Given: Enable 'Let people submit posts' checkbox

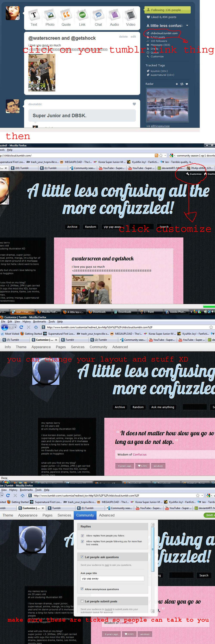Looking at the screenshot, I should pos(82,601).
